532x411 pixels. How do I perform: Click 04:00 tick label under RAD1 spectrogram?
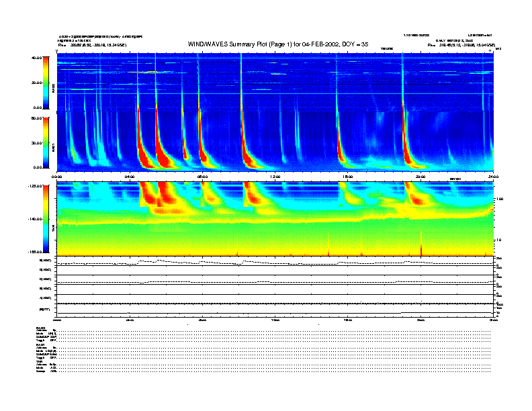130,177
